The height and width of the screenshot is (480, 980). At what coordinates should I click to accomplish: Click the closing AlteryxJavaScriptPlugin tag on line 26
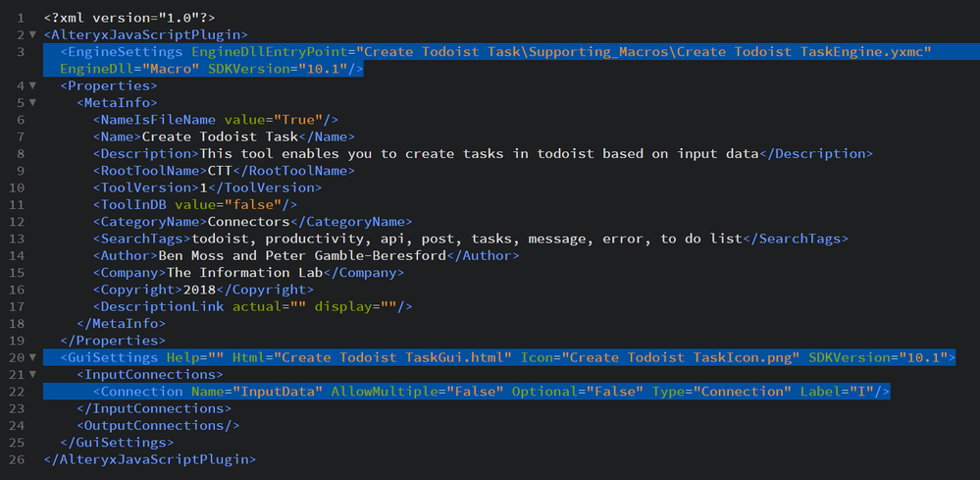click(x=150, y=459)
